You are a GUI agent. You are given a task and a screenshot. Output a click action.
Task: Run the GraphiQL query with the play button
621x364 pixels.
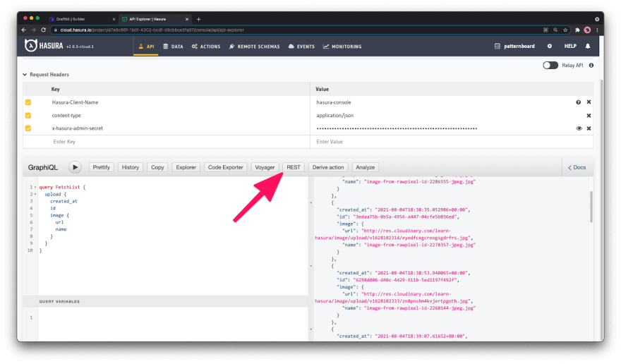pyautogui.click(x=75, y=167)
